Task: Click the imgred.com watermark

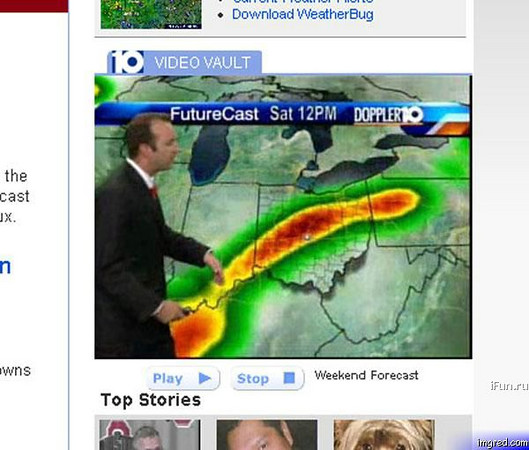Action: pos(503,443)
